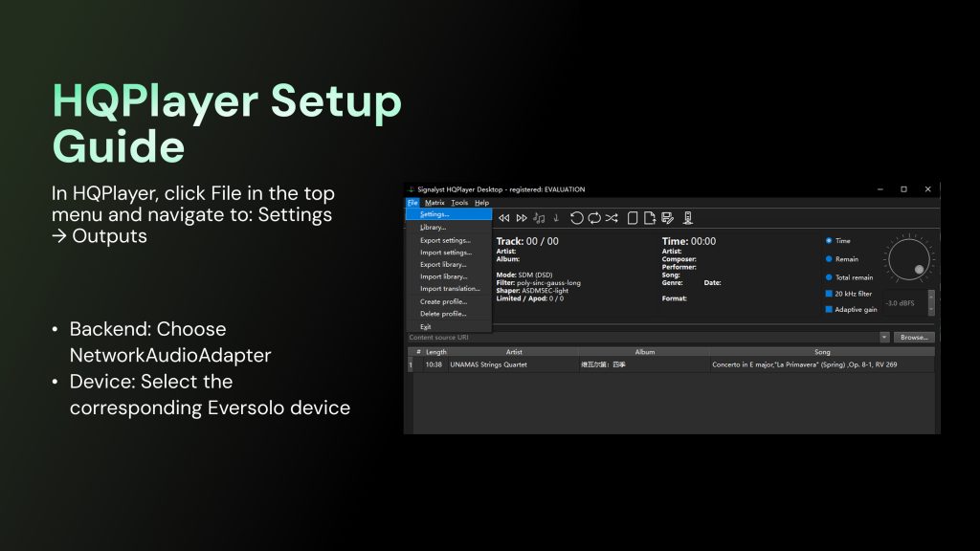Expand the content source URI dropdown arrow
This screenshot has width=980, height=551.
click(884, 338)
